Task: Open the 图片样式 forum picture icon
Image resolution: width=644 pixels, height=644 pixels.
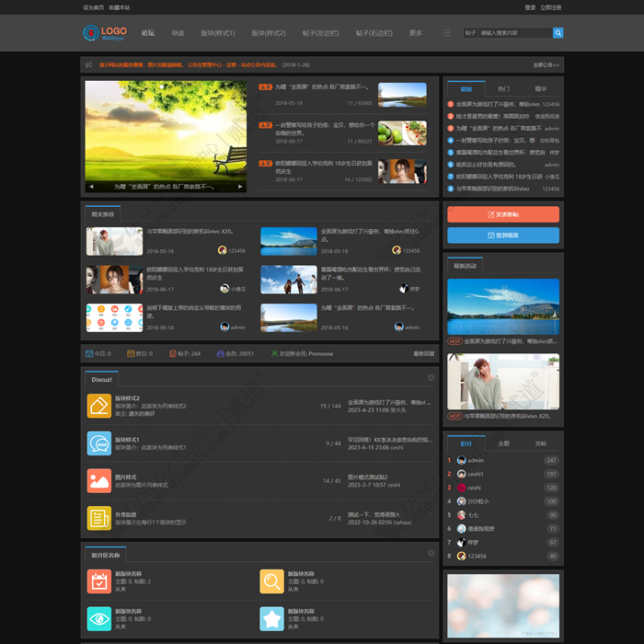Action: (99, 480)
